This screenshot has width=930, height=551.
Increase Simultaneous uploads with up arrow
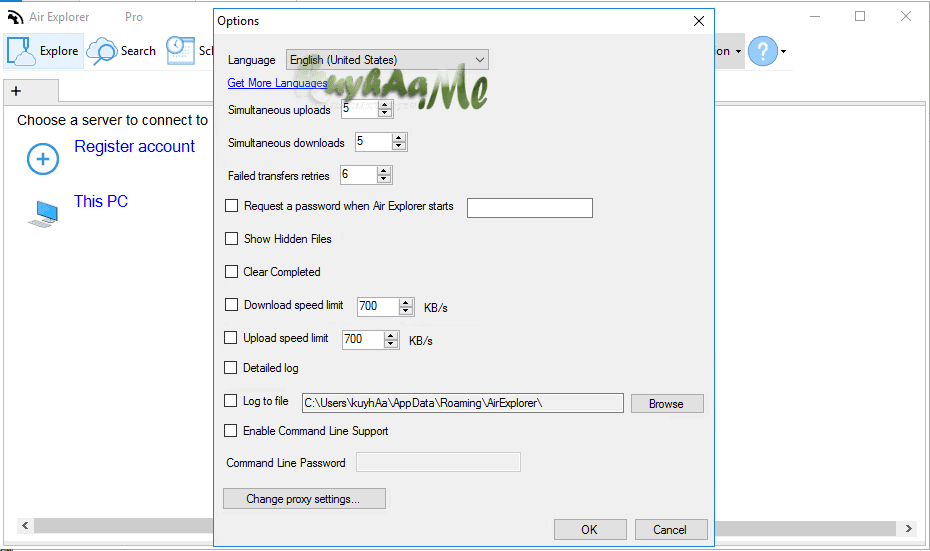pyautogui.click(x=385, y=105)
